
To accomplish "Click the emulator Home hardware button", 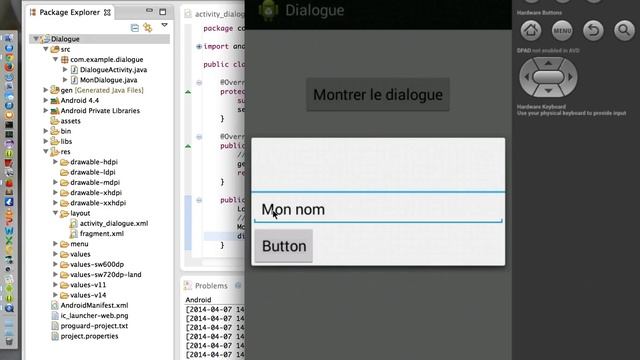I will [531, 31].
